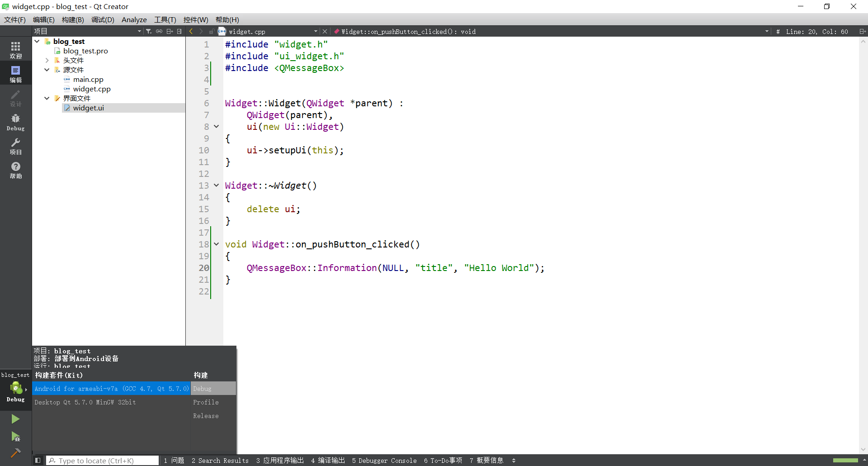Click the C++ file icon in the editor toolbar
868x466 pixels.
tap(222, 31)
